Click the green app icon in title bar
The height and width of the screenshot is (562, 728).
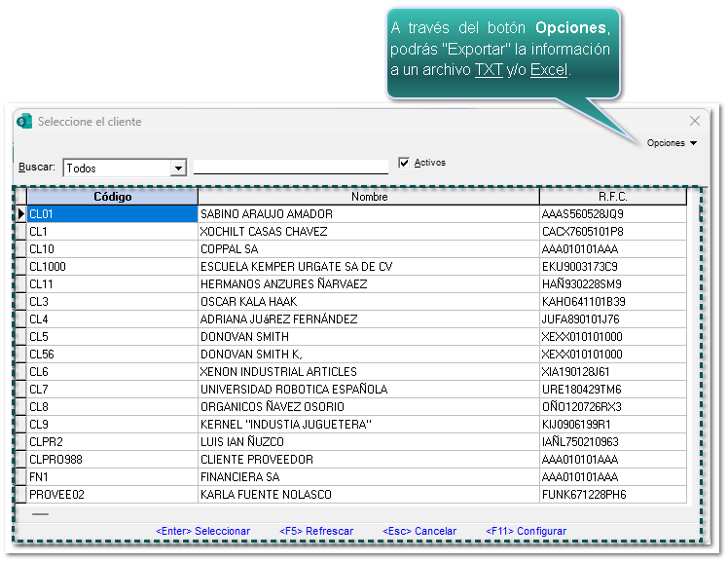coord(25,122)
